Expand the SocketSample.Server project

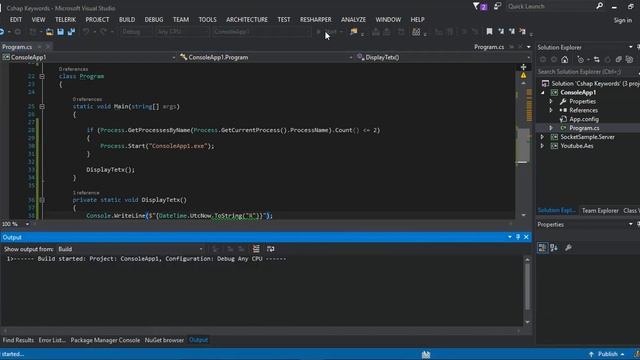coord(542,137)
